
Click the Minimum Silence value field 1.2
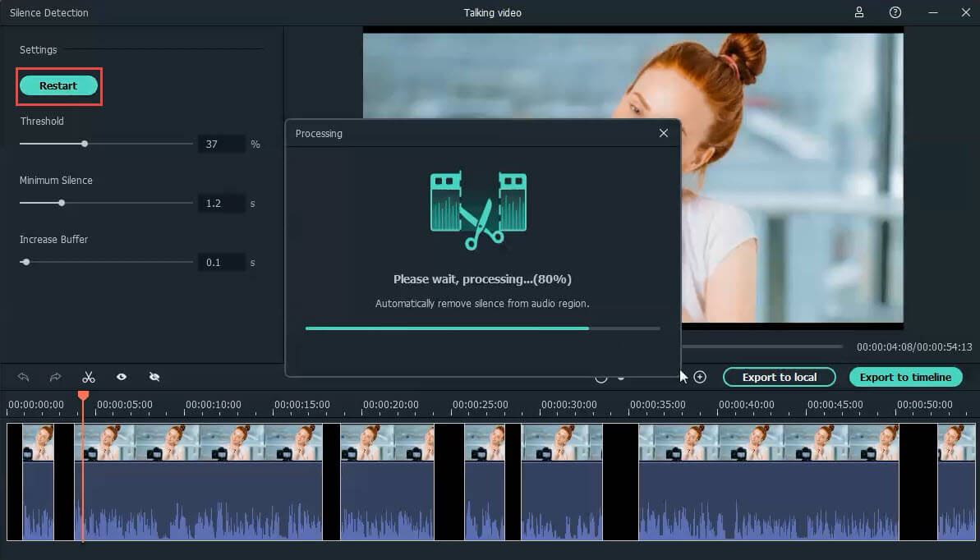click(221, 203)
